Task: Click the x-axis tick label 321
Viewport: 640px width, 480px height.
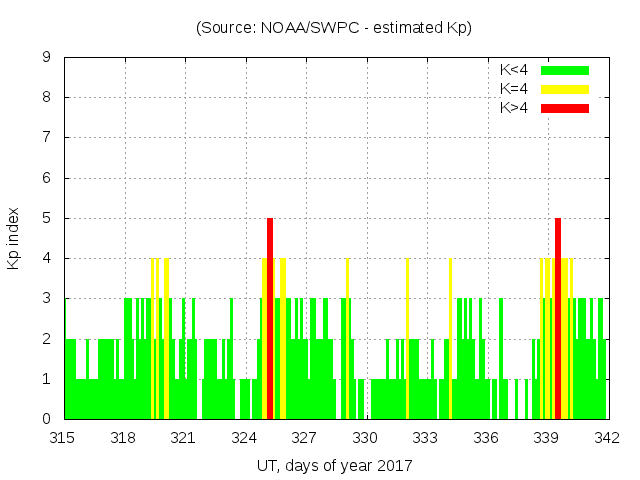Action: pos(184,437)
